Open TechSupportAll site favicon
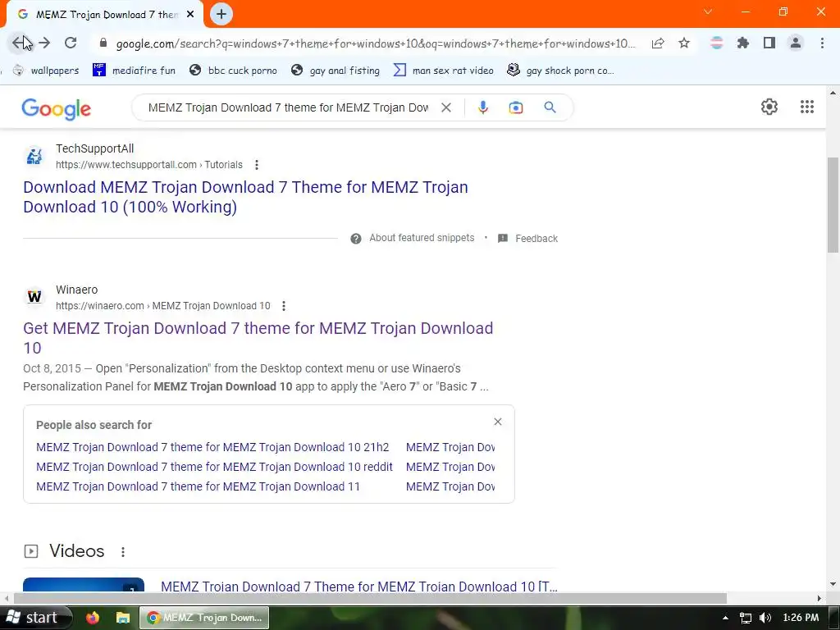Screen dimensions: 840x630 [x=34, y=156]
